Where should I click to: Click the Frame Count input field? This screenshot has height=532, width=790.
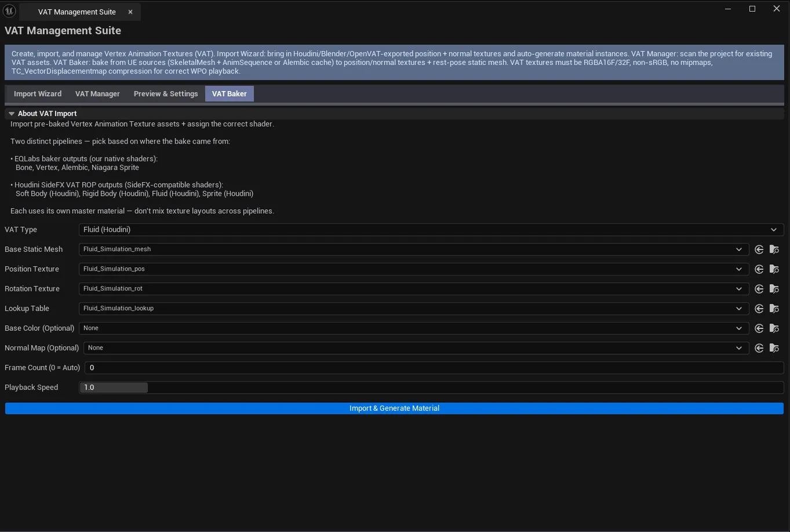pyautogui.click(x=434, y=367)
